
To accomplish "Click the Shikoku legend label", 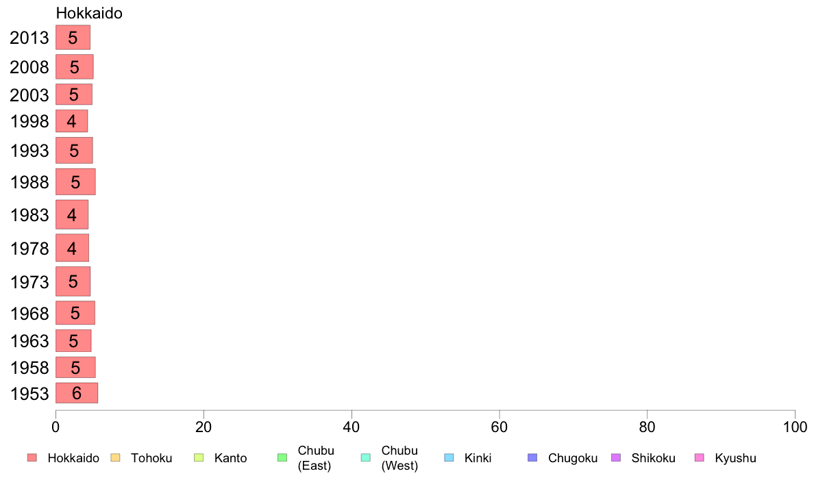I will click(x=653, y=458).
